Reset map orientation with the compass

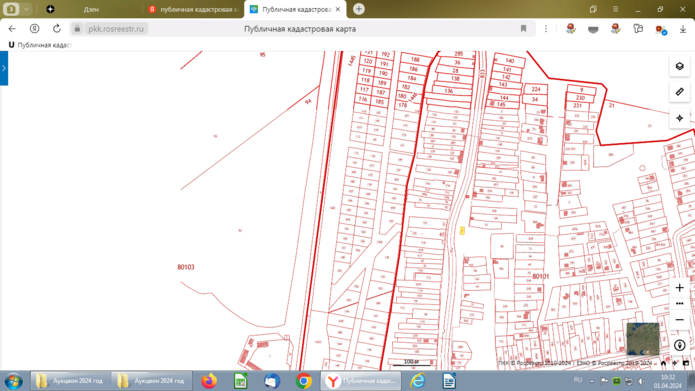coord(679,345)
